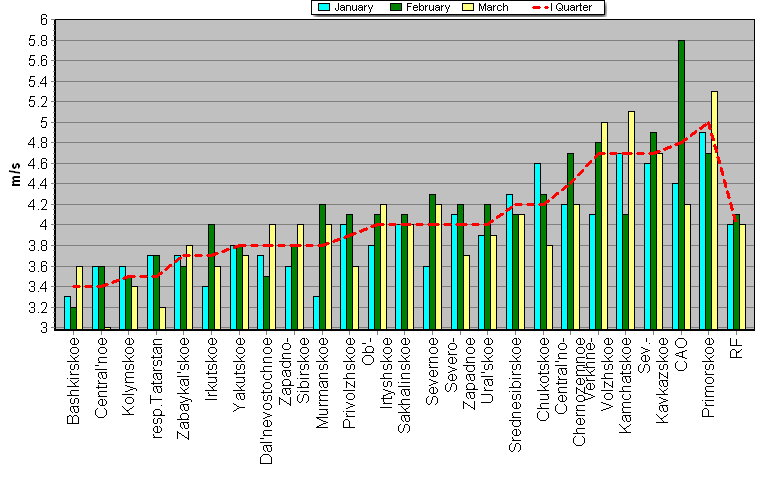The width and height of the screenshot is (777, 479).
Task: Click the 'm/s' y-axis title
Action: 15,174
